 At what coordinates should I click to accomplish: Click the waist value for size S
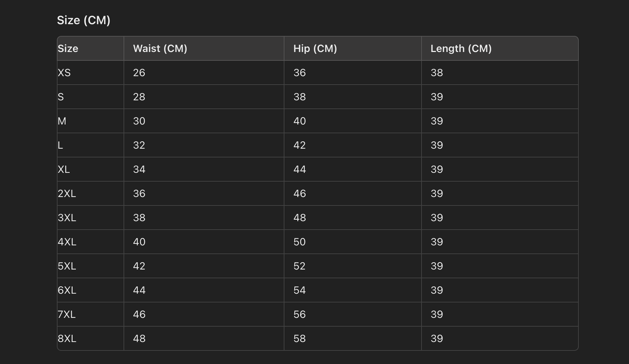[139, 97]
